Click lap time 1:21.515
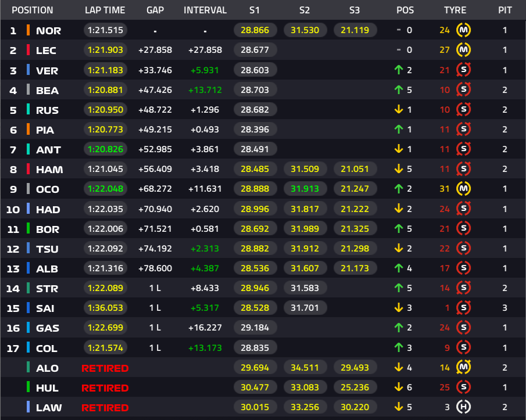The width and height of the screenshot is (526, 420). point(105,30)
